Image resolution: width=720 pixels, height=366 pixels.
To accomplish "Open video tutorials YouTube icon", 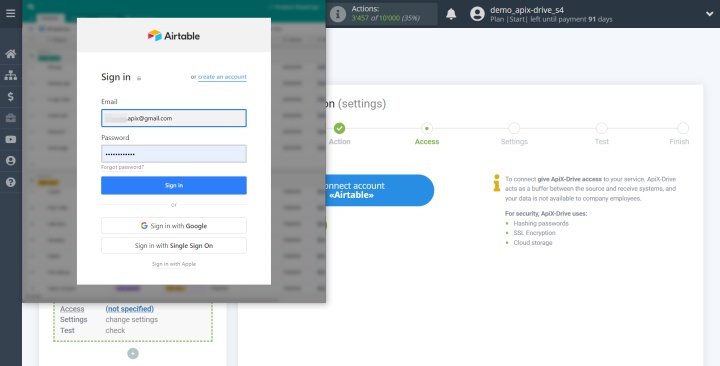I will (x=11, y=140).
